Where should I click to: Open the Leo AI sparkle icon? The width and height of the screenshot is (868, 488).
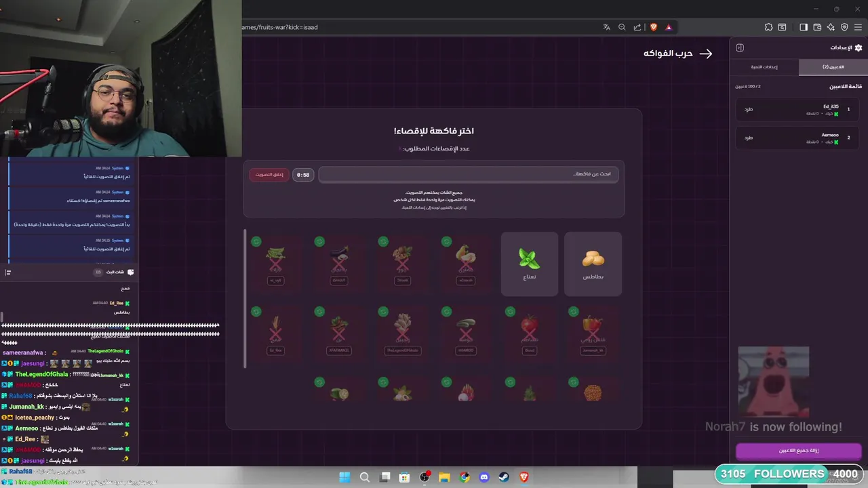831,27
